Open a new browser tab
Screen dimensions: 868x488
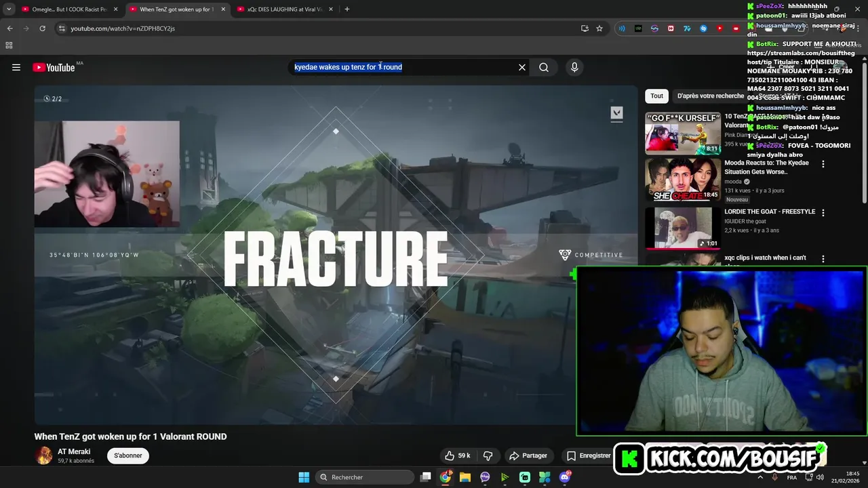pyautogui.click(x=347, y=9)
